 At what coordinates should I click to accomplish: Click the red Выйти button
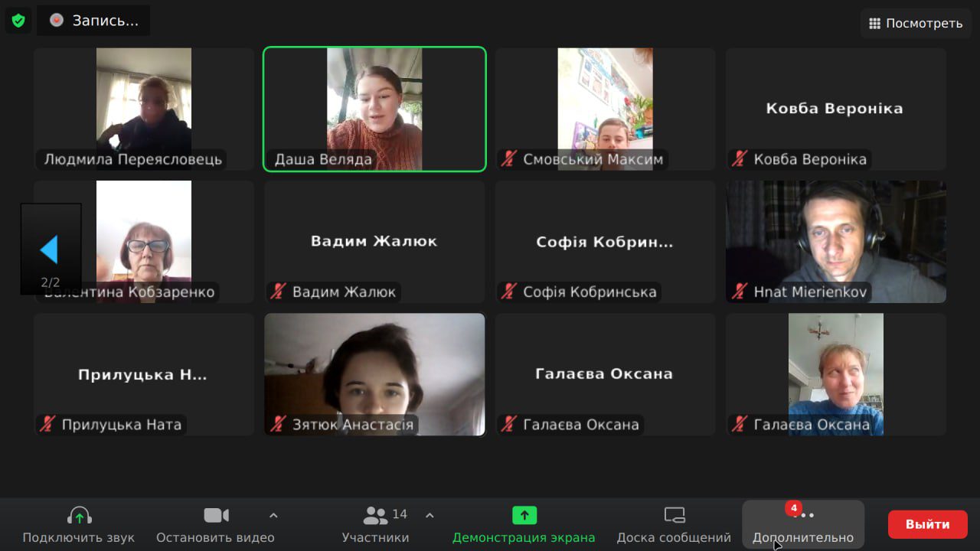pos(927,524)
